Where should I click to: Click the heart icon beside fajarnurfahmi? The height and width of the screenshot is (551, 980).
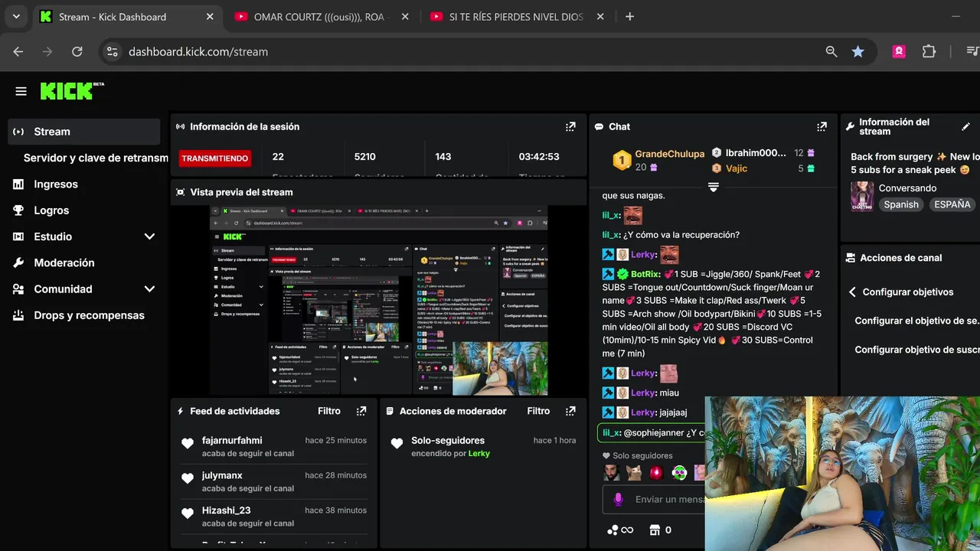click(x=188, y=444)
